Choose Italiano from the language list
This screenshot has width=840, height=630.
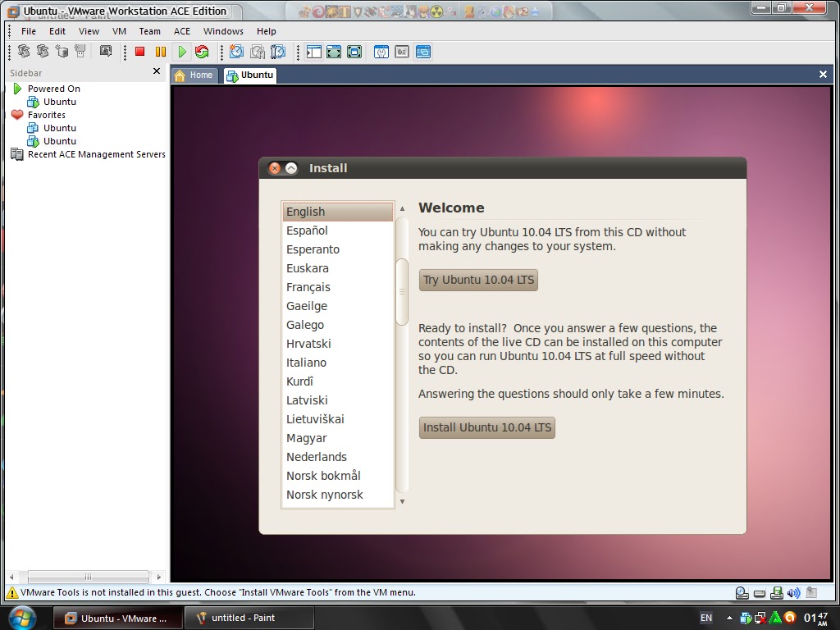tap(337, 363)
